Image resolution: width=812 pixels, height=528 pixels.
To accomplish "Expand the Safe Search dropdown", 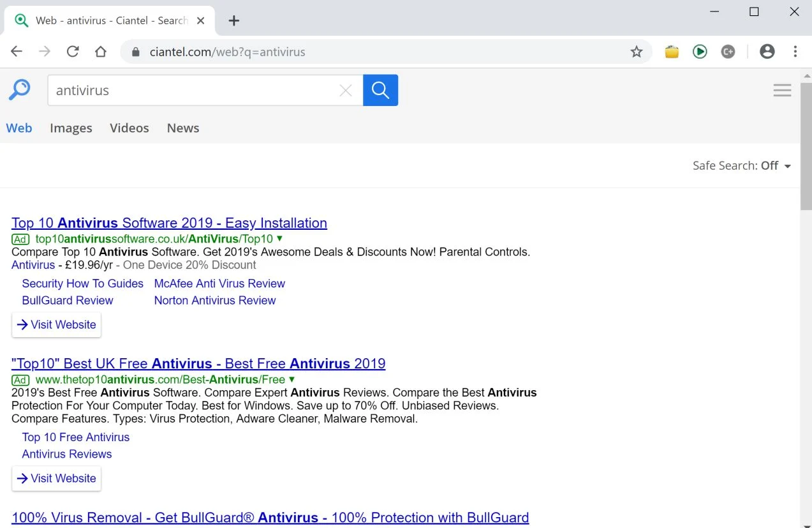I will click(x=742, y=165).
